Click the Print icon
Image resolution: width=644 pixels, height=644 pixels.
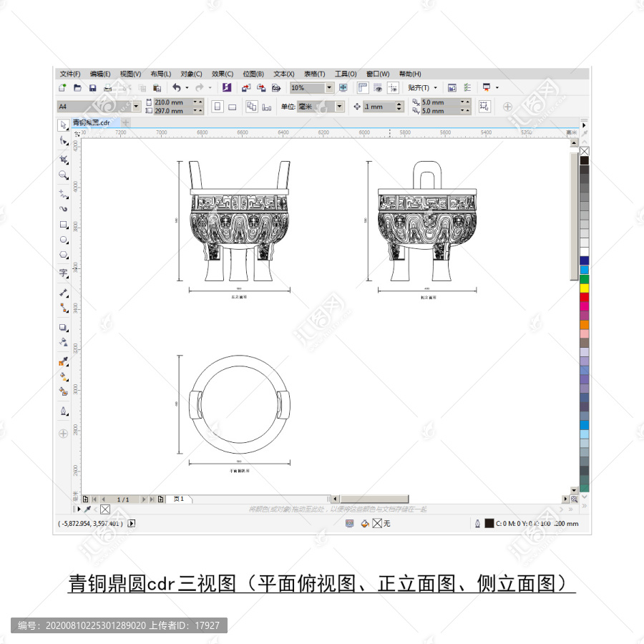(107, 87)
